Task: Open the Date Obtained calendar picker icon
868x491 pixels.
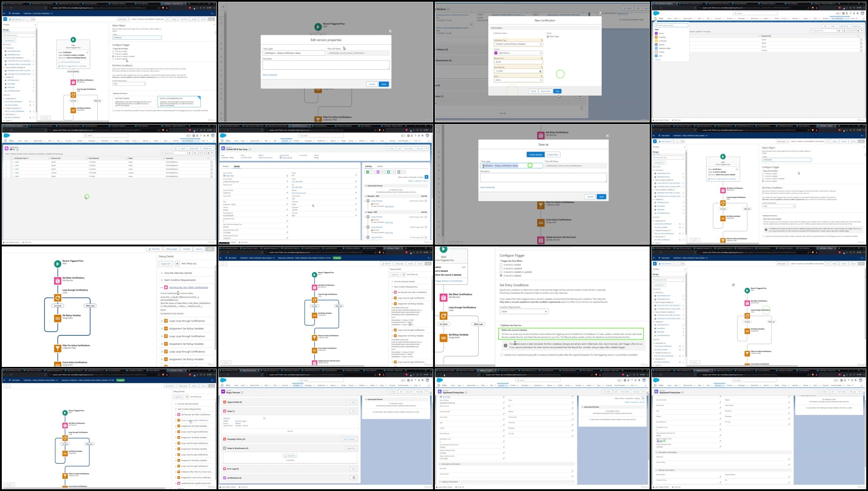Action: click(x=540, y=71)
